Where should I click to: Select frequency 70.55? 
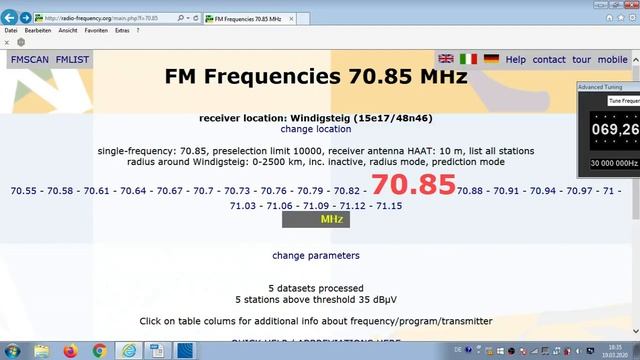(24, 191)
